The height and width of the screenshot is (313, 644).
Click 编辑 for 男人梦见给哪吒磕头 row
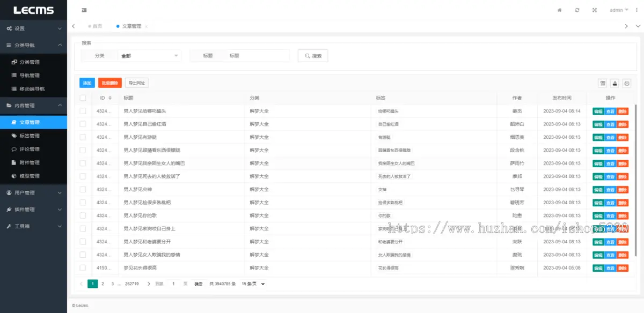(x=598, y=111)
